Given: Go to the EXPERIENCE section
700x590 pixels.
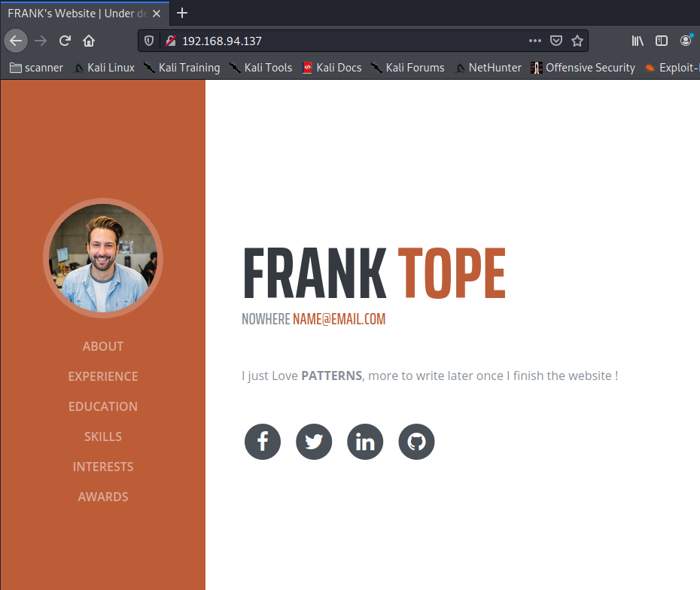Looking at the screenshot, I should (x=103, y=377).
